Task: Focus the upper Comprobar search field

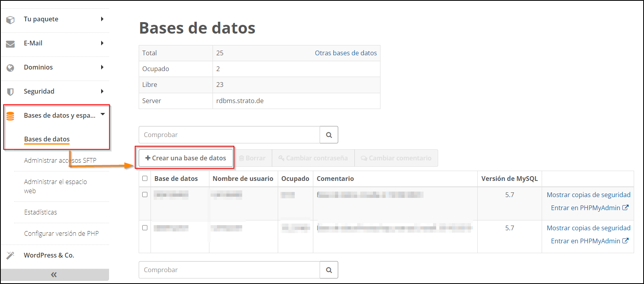Action: tap(229, 135)
